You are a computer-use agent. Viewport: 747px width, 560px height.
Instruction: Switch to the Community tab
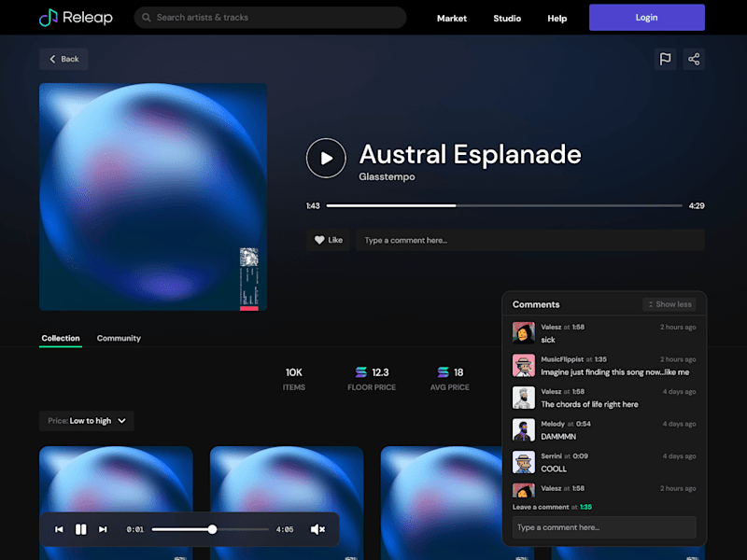119,338
